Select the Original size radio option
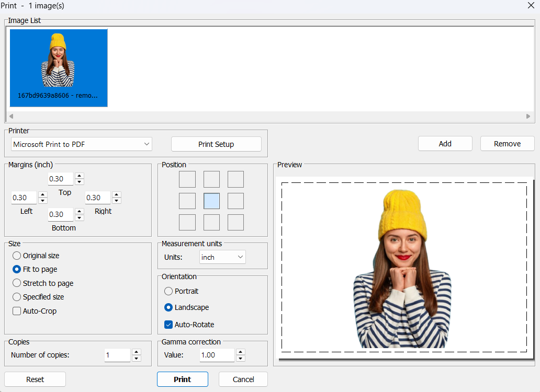Screen dimensions: 540x392 (17, 256)
